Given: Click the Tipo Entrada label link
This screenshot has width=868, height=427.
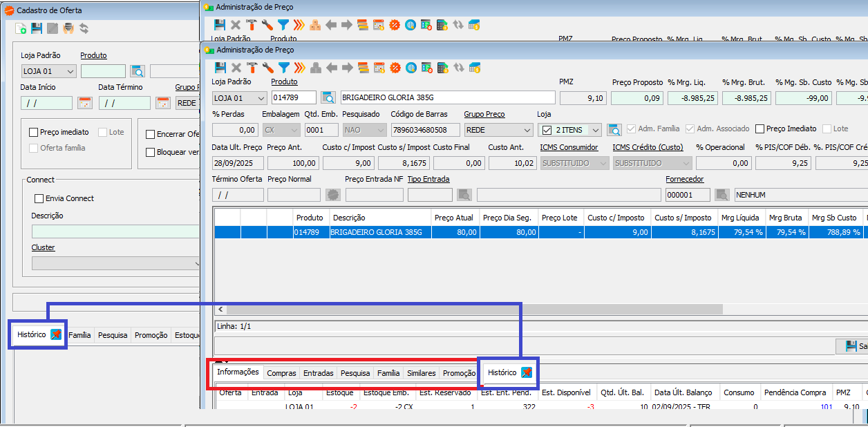Looking at the screenshot, I should click(428, 179).
